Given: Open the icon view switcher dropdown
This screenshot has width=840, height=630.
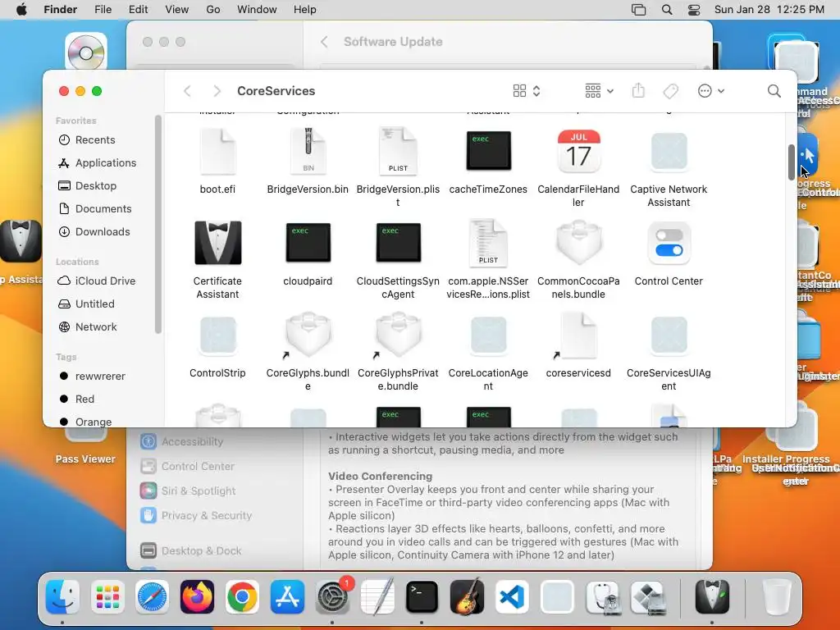Looking at the screenshot, I should (527, 90).
